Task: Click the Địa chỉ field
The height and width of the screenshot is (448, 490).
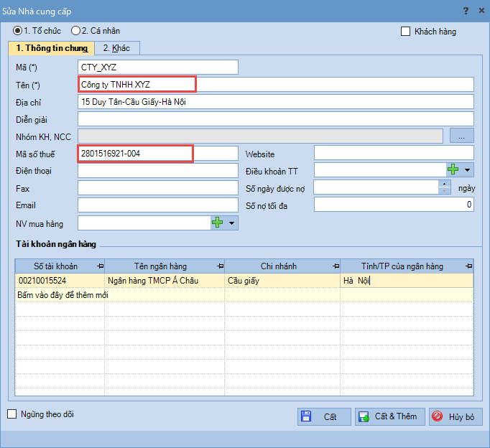Action: (x=276, y=102)
